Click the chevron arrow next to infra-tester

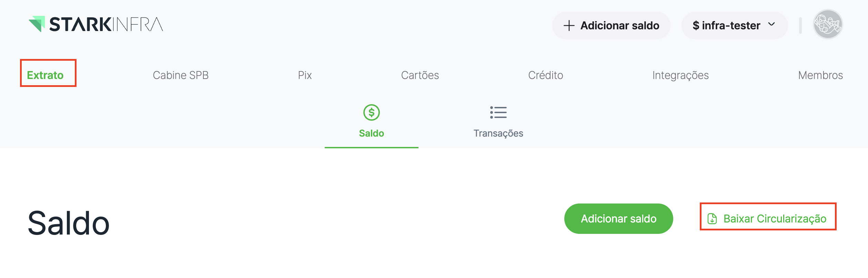771,24
